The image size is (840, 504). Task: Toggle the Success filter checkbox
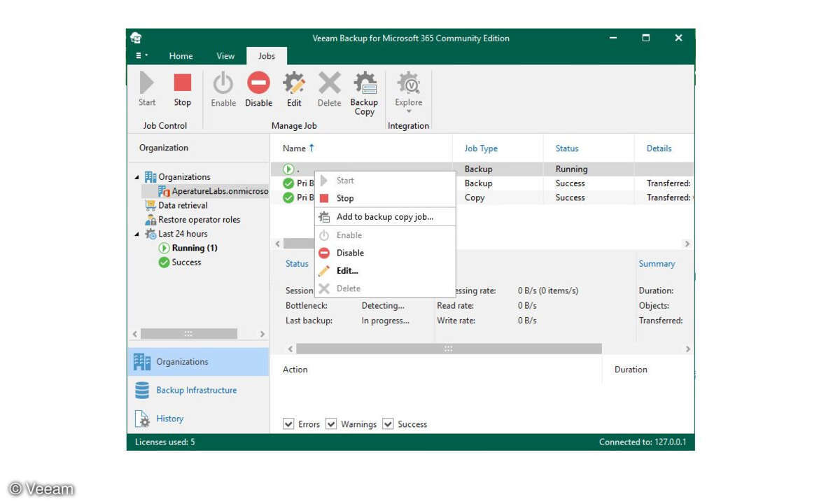click(x=388, y=424)
